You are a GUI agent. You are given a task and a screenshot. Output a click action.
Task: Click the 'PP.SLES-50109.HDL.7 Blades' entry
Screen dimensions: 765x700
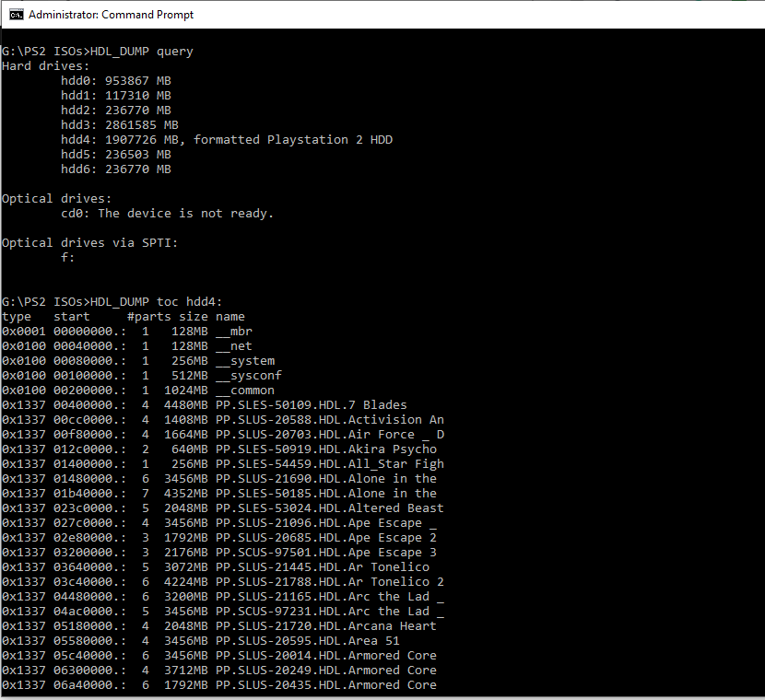[x=312, y=405]
